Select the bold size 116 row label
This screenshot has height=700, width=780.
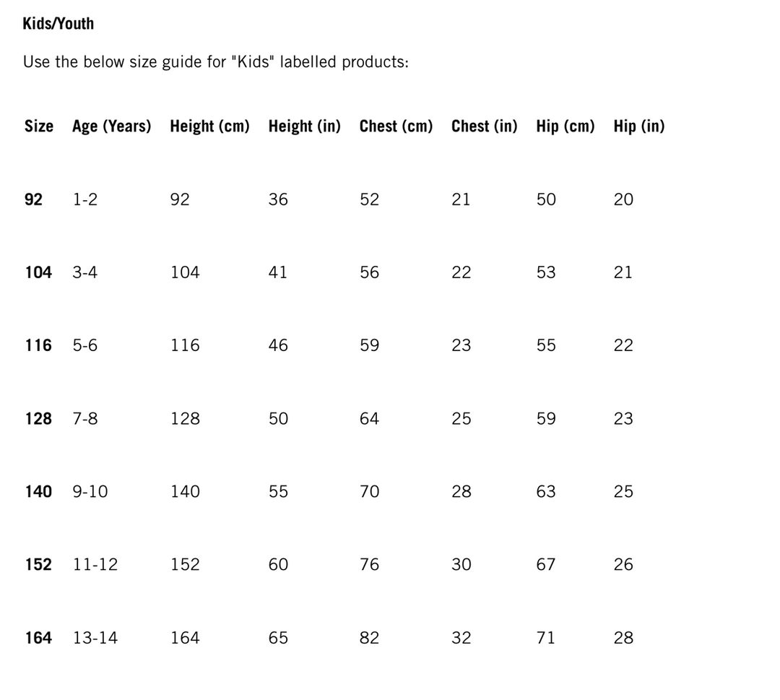[x=38, y=345]
